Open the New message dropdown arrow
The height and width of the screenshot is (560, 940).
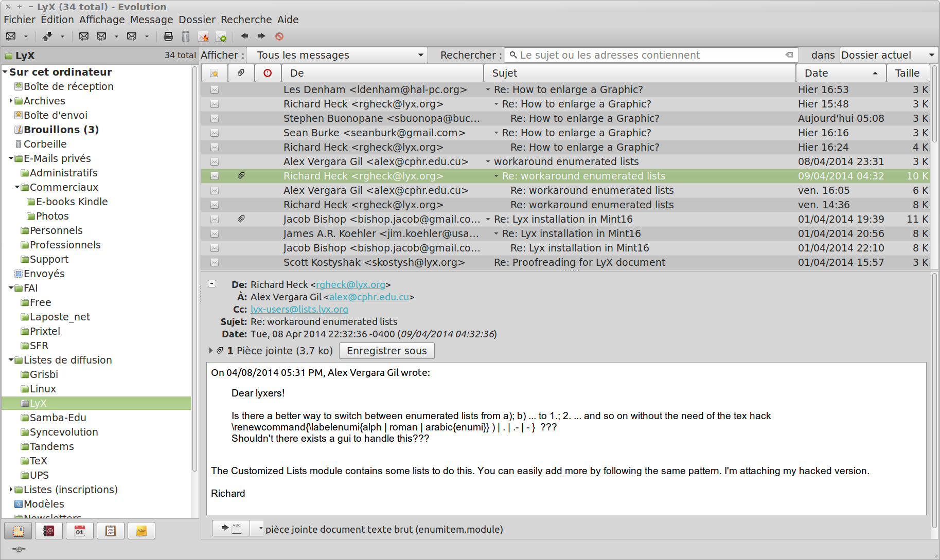[26, 37]
